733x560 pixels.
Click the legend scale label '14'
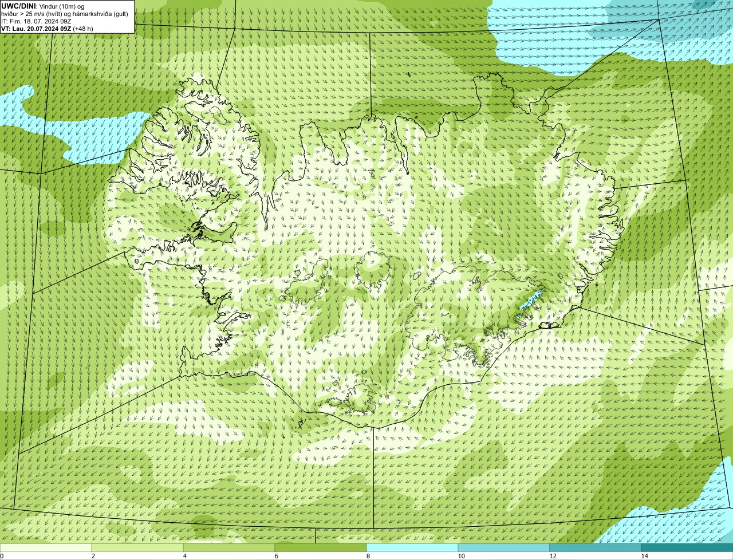click(x=644, y=556)
